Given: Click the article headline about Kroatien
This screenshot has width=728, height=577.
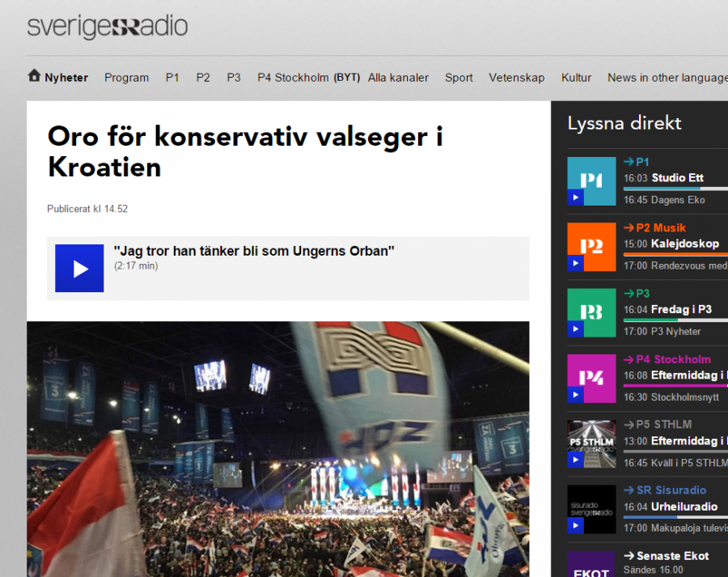Looking at the screenshot, I should [246, 151].
